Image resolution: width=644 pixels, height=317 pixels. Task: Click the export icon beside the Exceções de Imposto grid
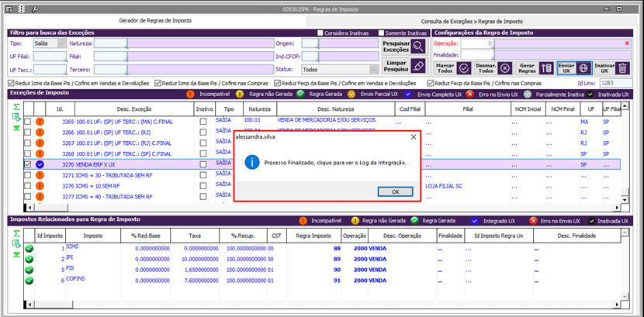pyautogui.click(x=16, y=118)
